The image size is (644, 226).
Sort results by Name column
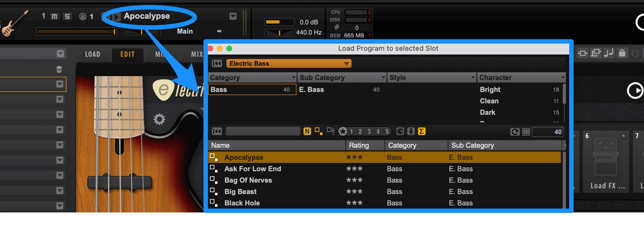coord(277,145)
